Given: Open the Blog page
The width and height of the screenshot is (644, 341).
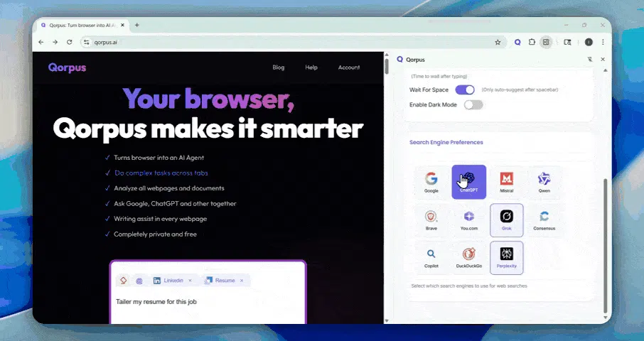Looking at the screenshot, I should point(278,67).
